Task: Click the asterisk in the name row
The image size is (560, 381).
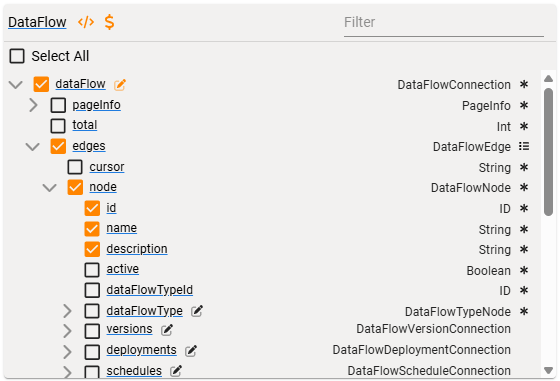Action: pos(524,229)
